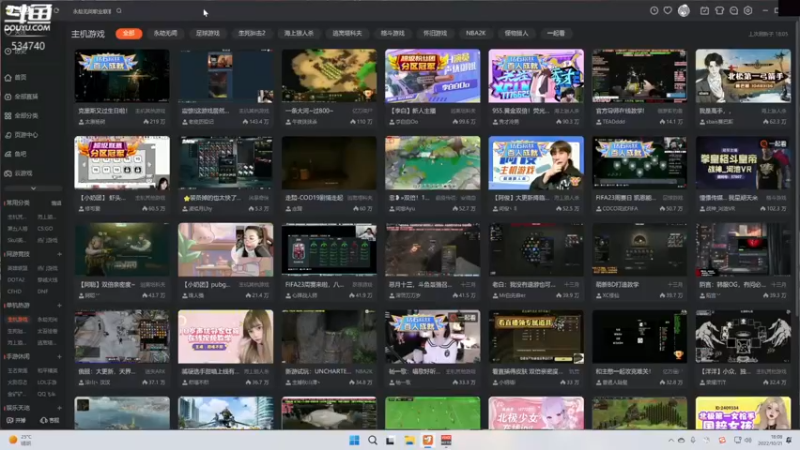This screenshot has width=800, height=450.
Task: Open the 一条大河 stream thumbnail
Action: 329,76
